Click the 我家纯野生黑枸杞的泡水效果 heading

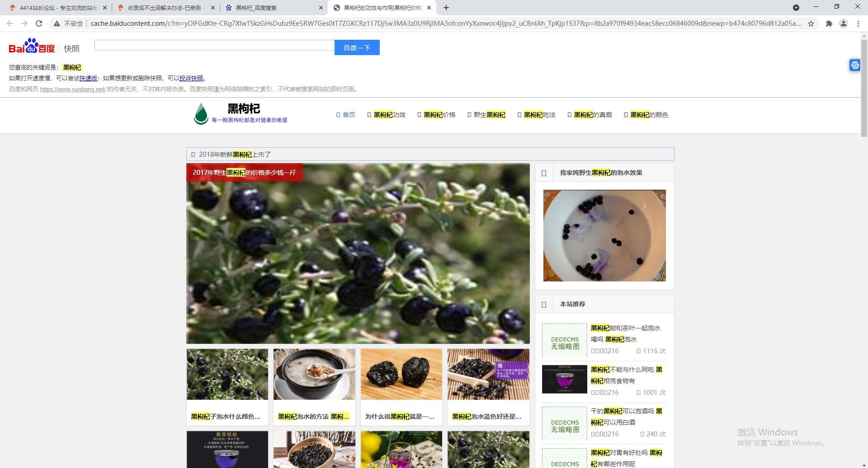click(x=601, y=173)
